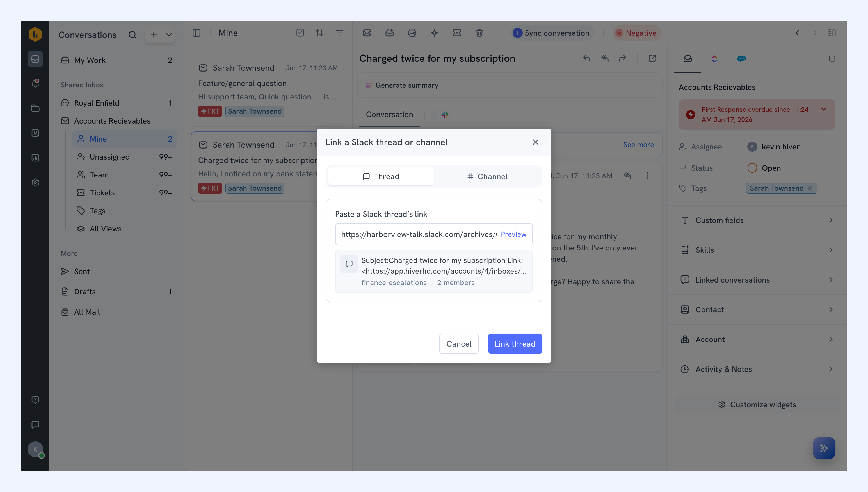Select inbox tab in right panel
This screenshot has height=492, width=868.
(688, 59)
